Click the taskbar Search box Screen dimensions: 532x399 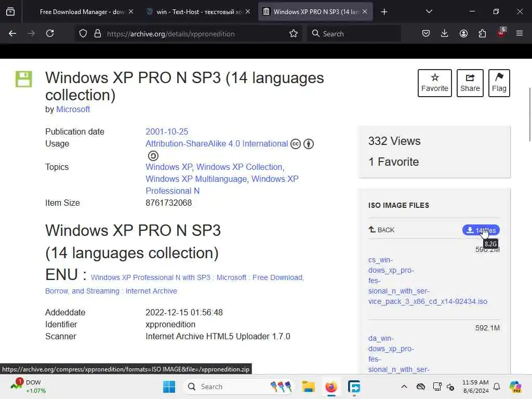[238, 387]
